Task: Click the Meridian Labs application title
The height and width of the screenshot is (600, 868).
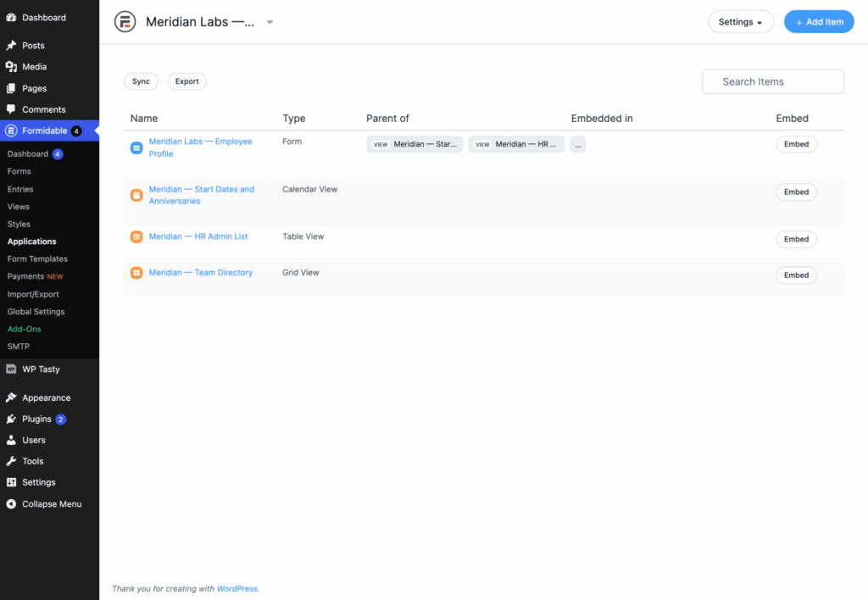Action: 200,22
